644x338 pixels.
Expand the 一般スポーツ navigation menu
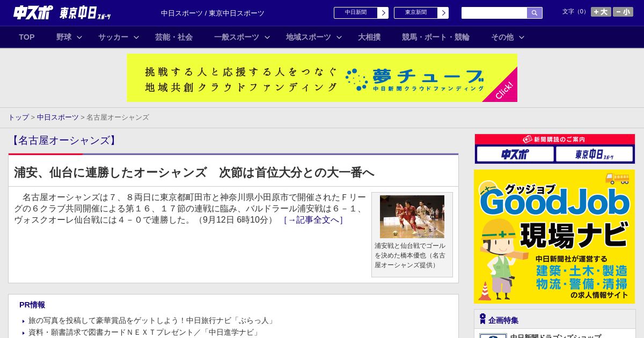[x=242, y=37]
